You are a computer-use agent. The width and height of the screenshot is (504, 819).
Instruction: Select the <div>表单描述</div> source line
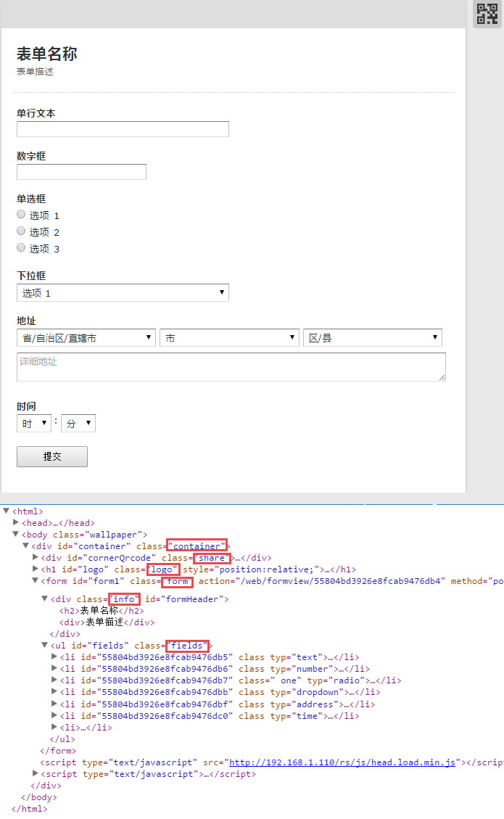click(x=107, y=622)
